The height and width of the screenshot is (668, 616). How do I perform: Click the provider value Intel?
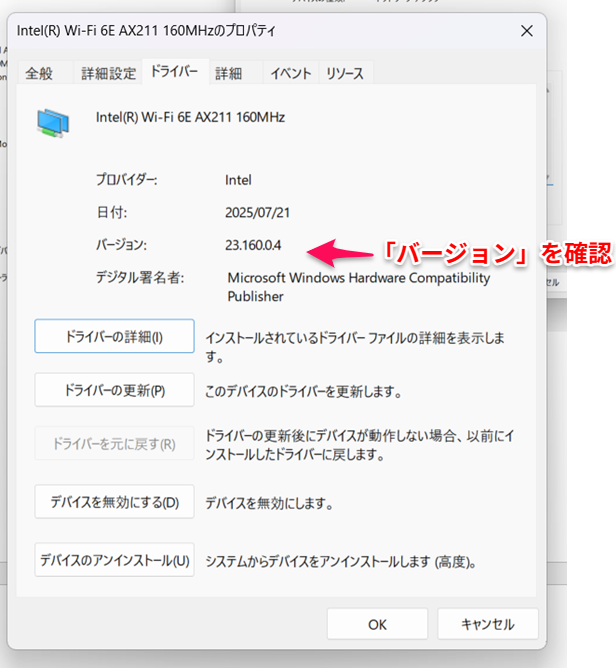tap(238, 180)
